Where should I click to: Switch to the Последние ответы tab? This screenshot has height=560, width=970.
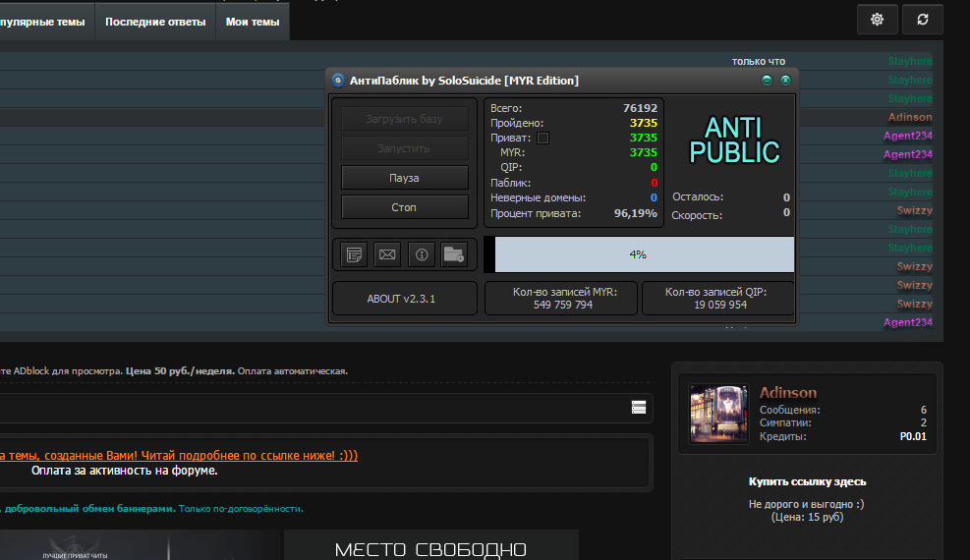(x=155, y=22)
